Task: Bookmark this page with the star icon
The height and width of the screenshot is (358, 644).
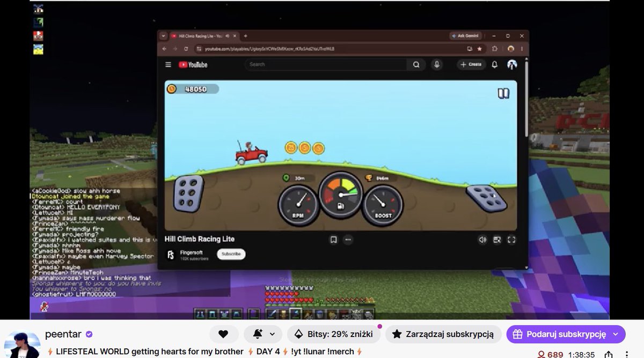Action: pos(479,48)
